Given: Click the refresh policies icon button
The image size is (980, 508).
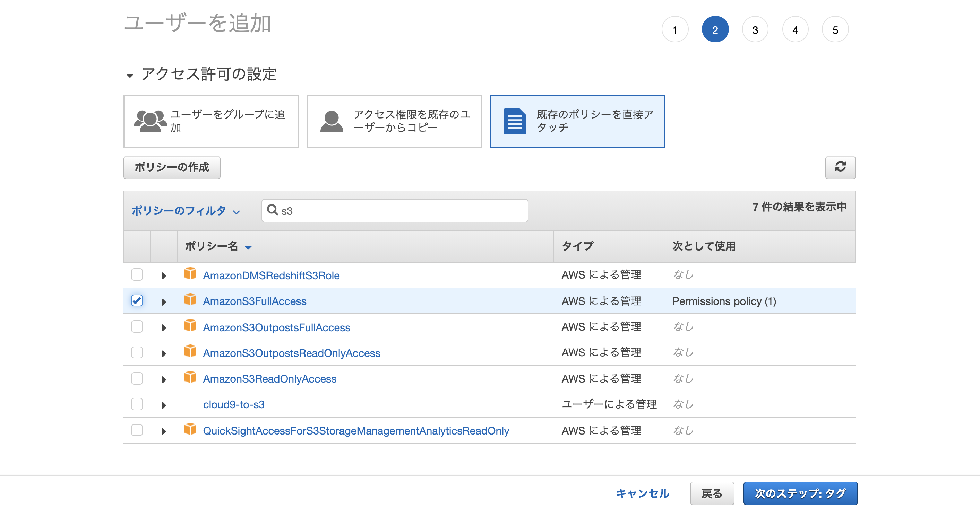Looking at the screenshot, I should [x=840, y=167].
